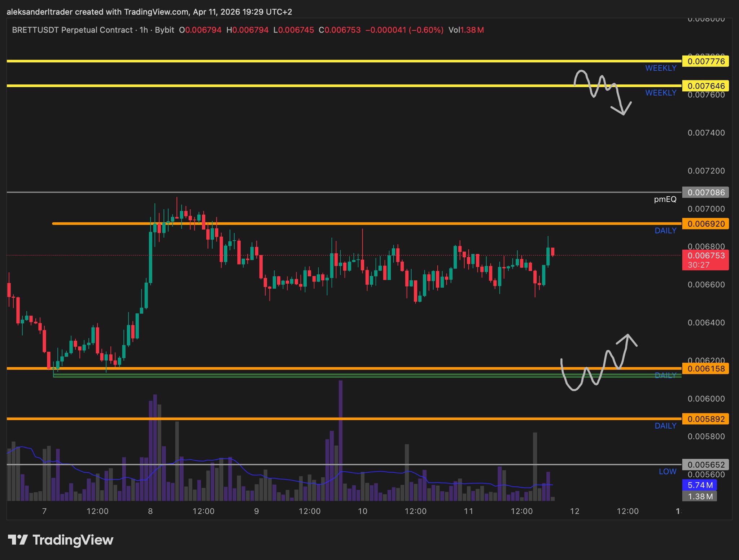Click the orange 0.006158 price label

705,368
